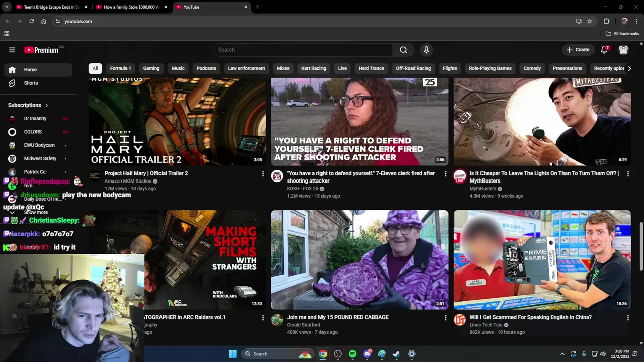Open options menu for 7-Eleven clerk video
The image size is (644, 362).
pyautogui.click(x=445, y=174)
